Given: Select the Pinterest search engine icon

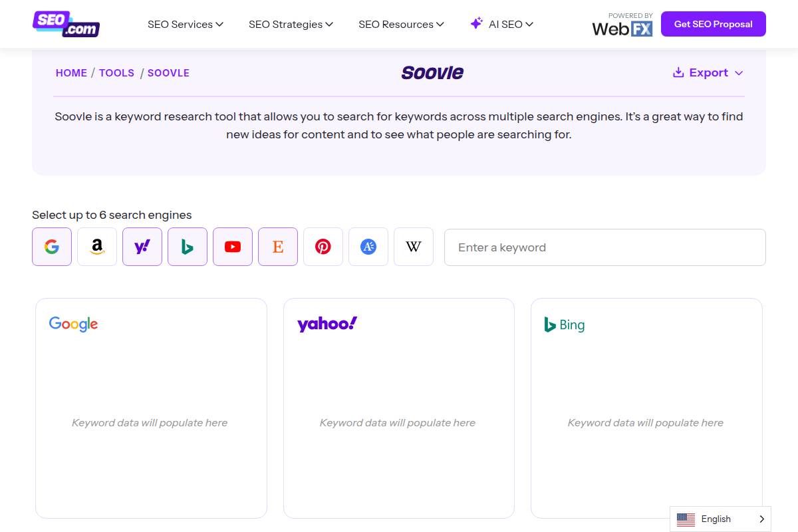Looking at the screenshot, I should click(323, 247).
